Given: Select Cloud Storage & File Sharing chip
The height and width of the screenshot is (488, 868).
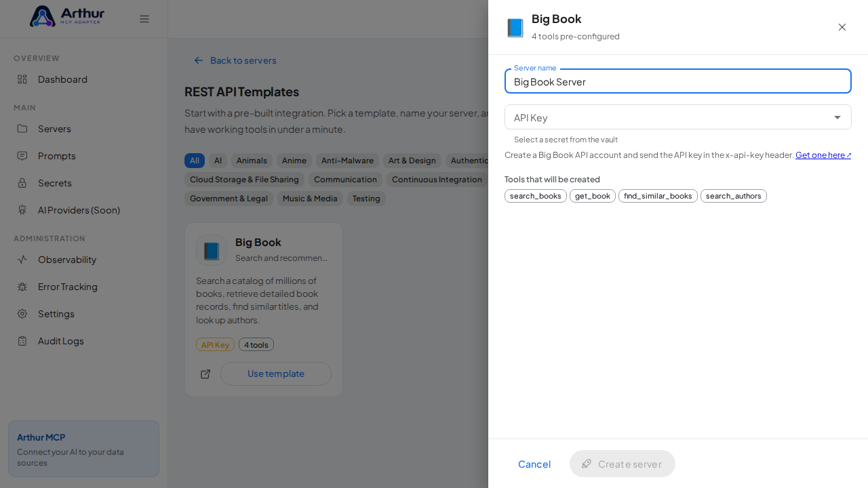Looking at the screenshot, I should 244,180.
